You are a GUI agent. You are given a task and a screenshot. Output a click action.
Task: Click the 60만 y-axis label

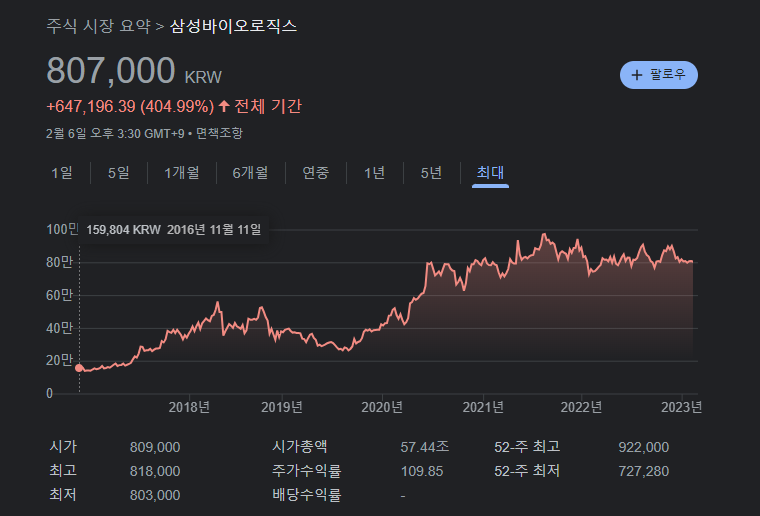click(x=60, y=295)
